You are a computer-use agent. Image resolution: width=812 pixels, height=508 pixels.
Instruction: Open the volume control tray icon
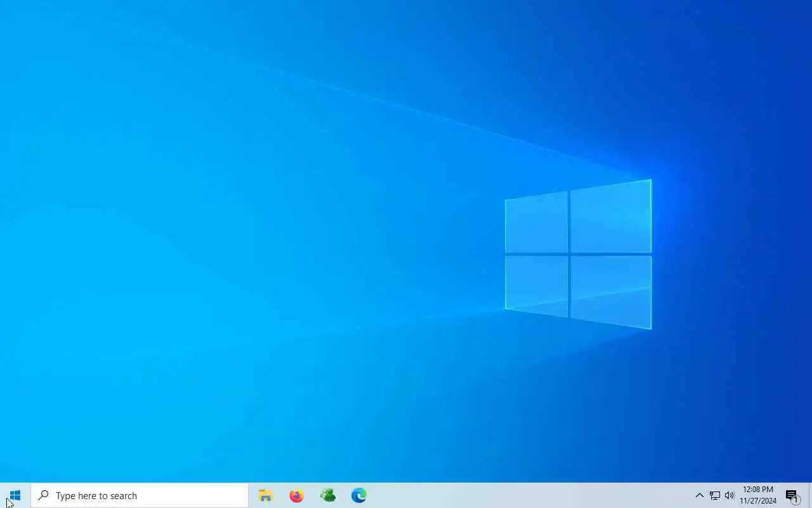(730, 495)
